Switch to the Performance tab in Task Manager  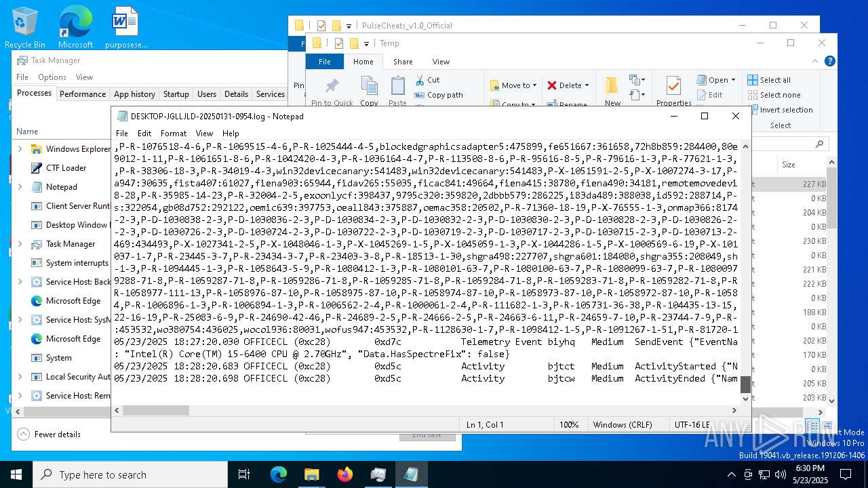(83, 94)
